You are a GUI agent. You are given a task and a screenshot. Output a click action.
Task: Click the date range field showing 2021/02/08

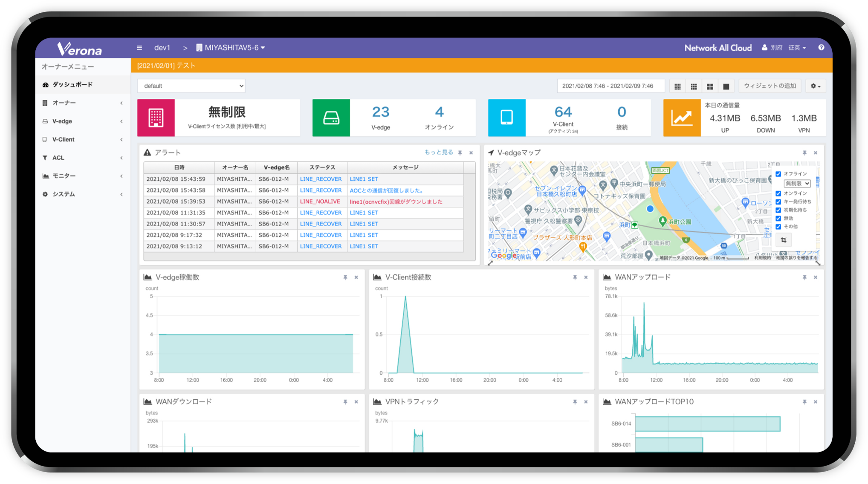(x=610, y=86)
